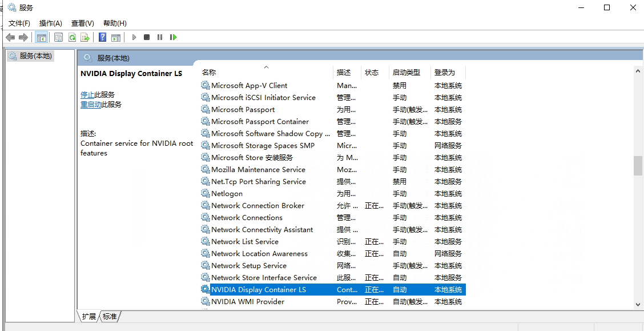Screen dimensions: 644x331
Task: Switch to the 扩展 tab
Action: click(88, 316)
